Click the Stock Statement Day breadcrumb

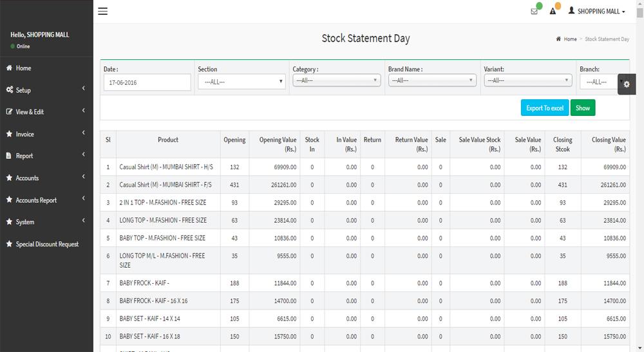(607, 39)
